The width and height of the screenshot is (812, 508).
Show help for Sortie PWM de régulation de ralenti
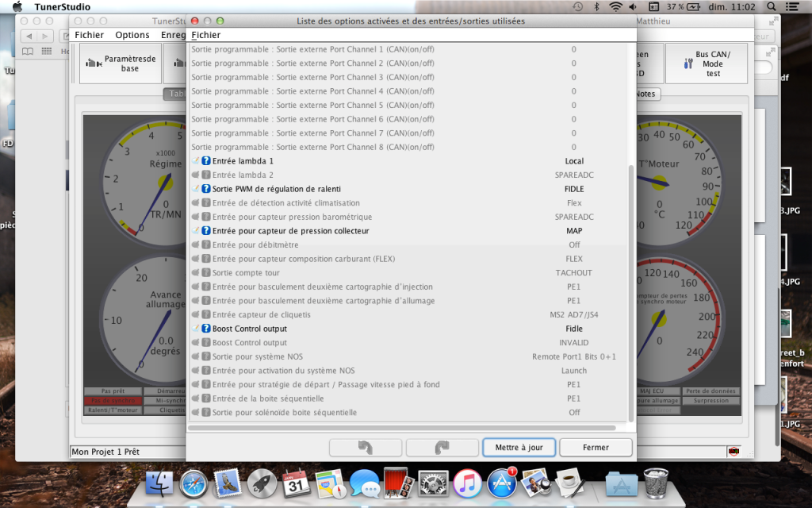(206, 189)
